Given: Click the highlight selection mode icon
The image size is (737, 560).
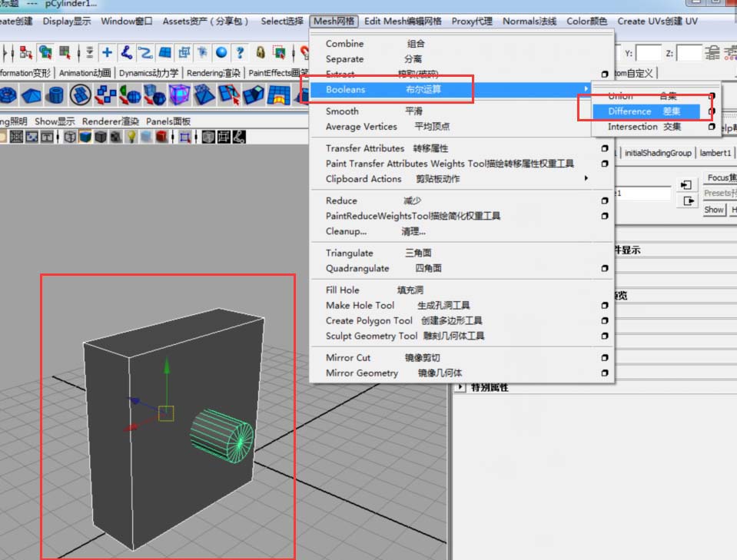Looking at the screenshot, I should click(x=279, y=52).
